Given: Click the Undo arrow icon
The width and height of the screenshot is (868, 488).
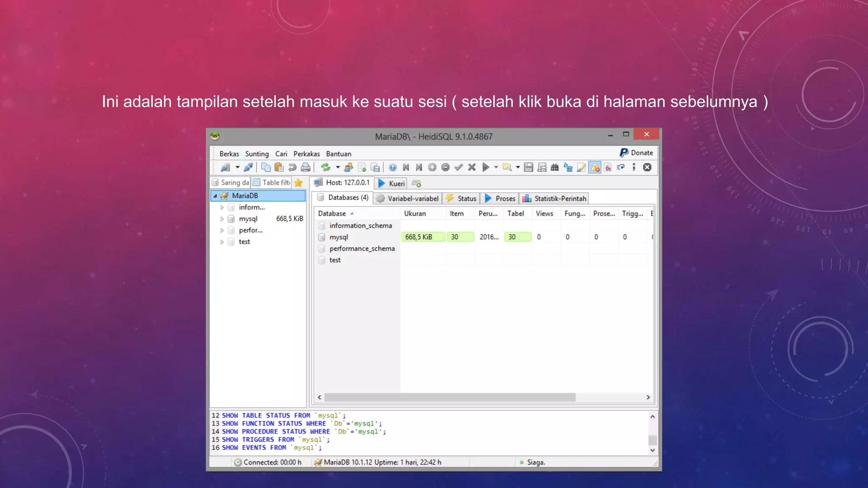Looking at the screenshot, I should (292, 167).
